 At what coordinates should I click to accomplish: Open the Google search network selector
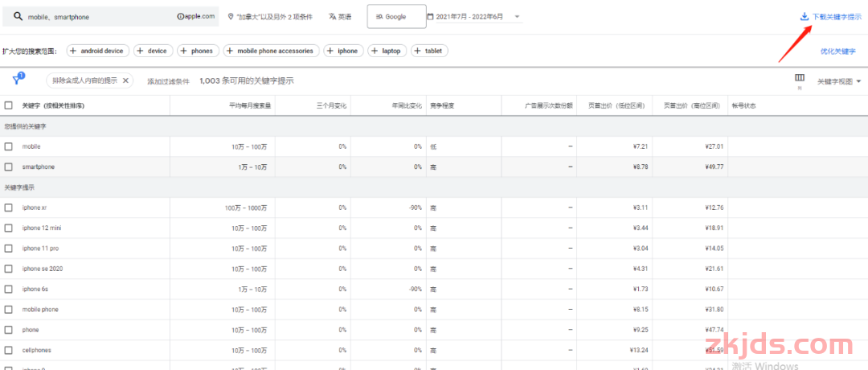396,17
